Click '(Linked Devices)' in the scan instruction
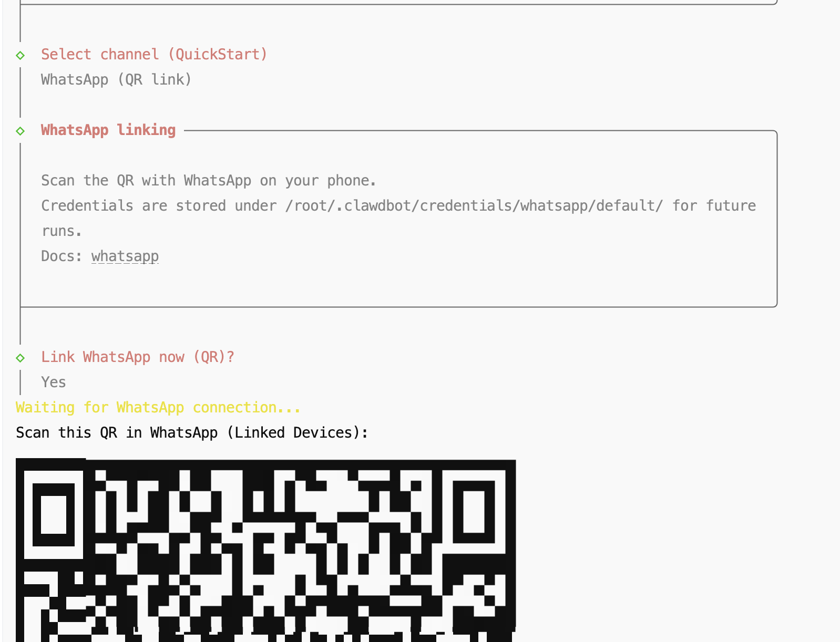Image resolution: width=840 pixels, height=642 pixels. point(298,433)
